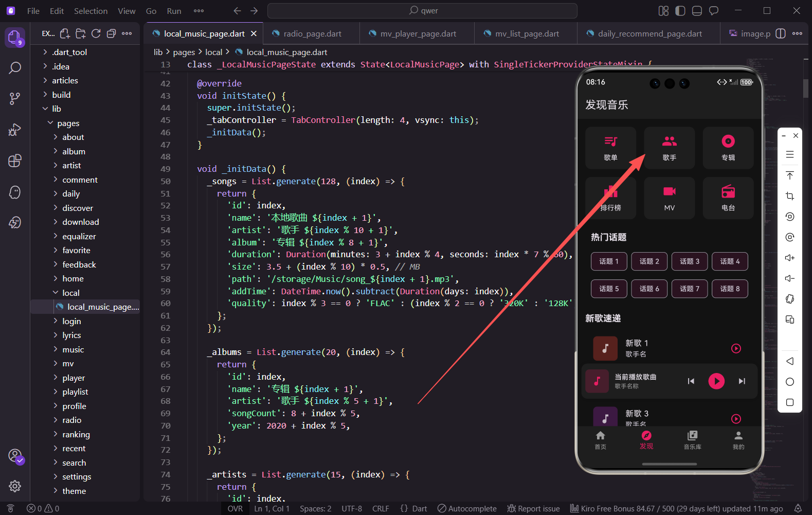The width and height of the screenshot is (812, 515).
Task: Open Manage settings gear
Action: (15, 486)
